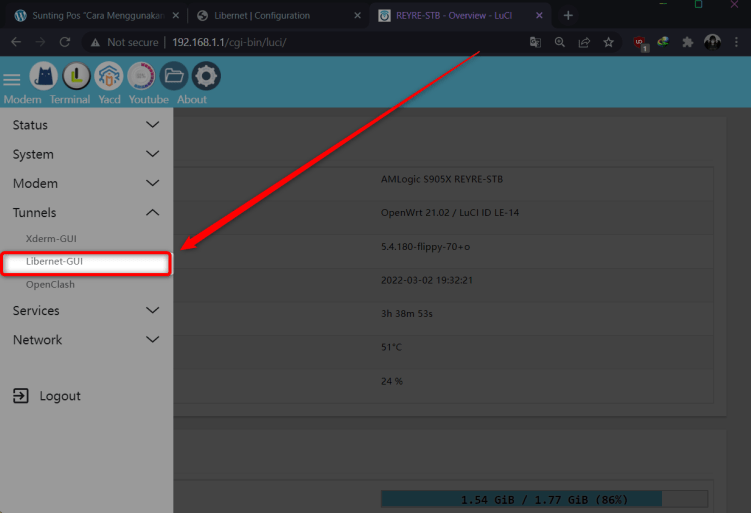The height and width of the screenshot is (513, 751).
Task: Open the Yacd dashboard icon
Action: pos(109,76)
